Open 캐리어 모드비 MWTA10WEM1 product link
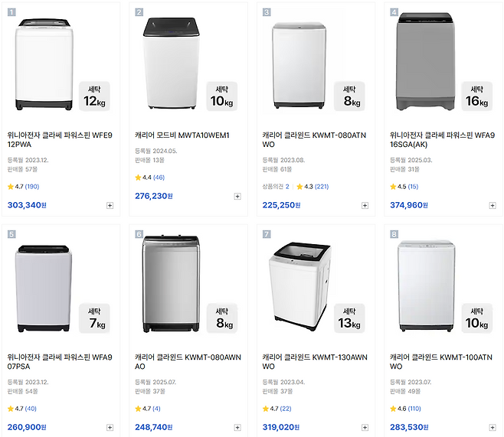 click(182, 135)
